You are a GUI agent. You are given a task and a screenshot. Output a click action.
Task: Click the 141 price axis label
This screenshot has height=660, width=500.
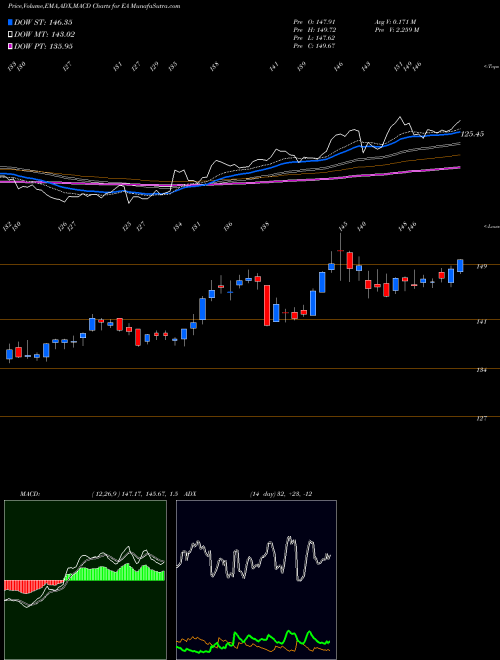click(x=482, y=322)
